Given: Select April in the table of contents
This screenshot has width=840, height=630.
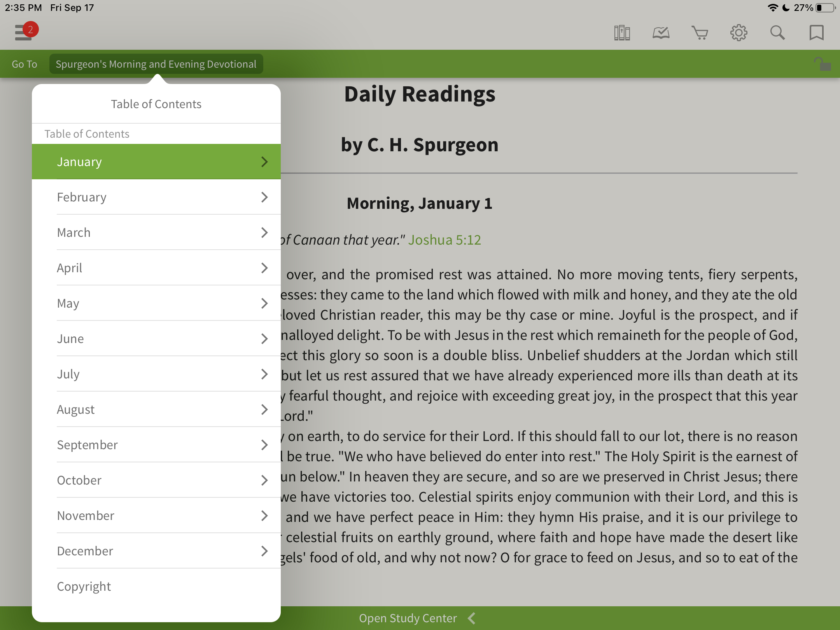Looking at the screenshot, I should [156, 268].
